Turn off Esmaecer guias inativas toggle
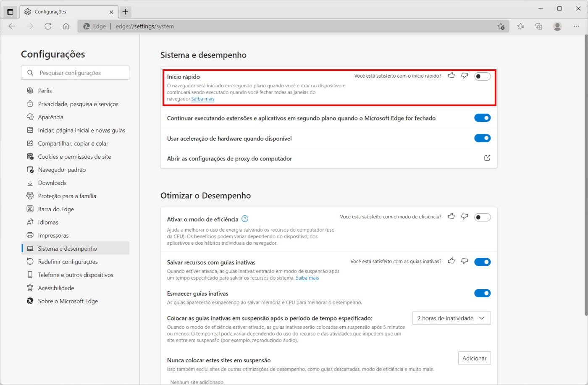The width and height of the screenshot is (588, 385). (482, 293)
